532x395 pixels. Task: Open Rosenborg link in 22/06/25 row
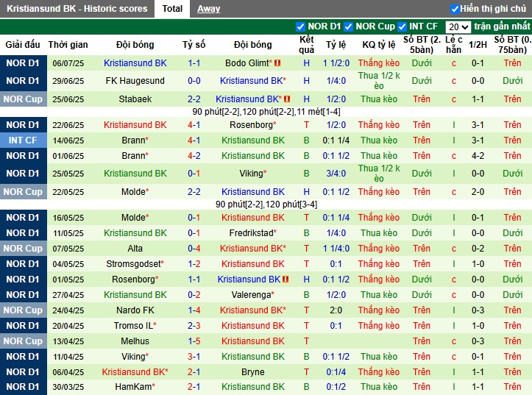click(253, 125)
